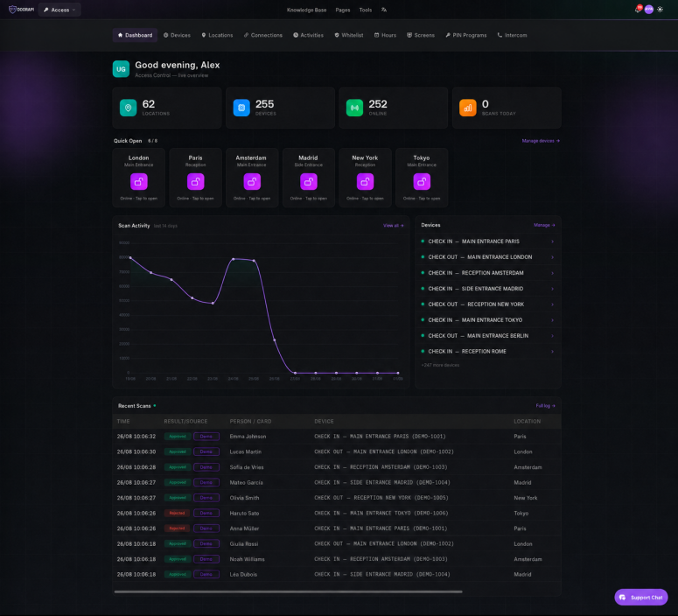Open the notifications bell
678x616 pixels.
(x=639, y=10)
